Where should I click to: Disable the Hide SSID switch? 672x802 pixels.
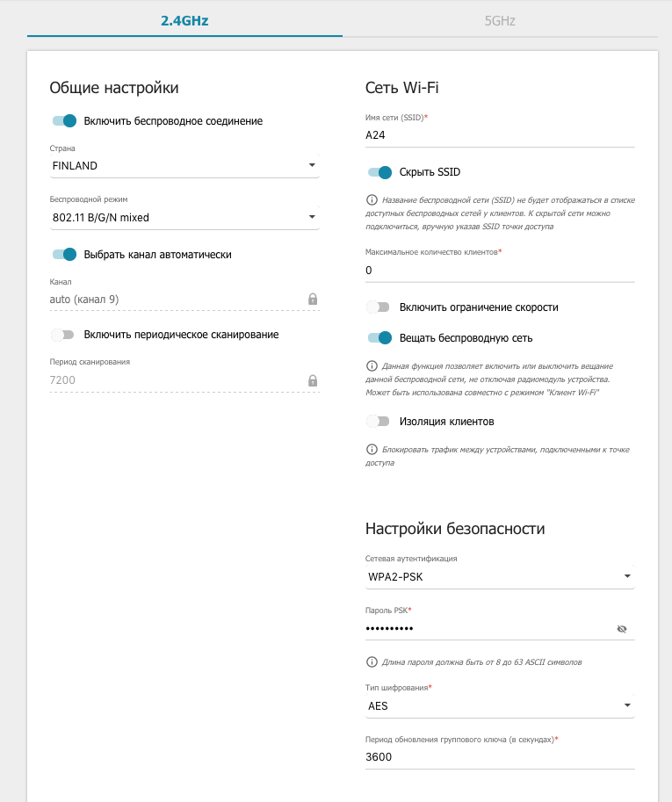coord(379,172)
